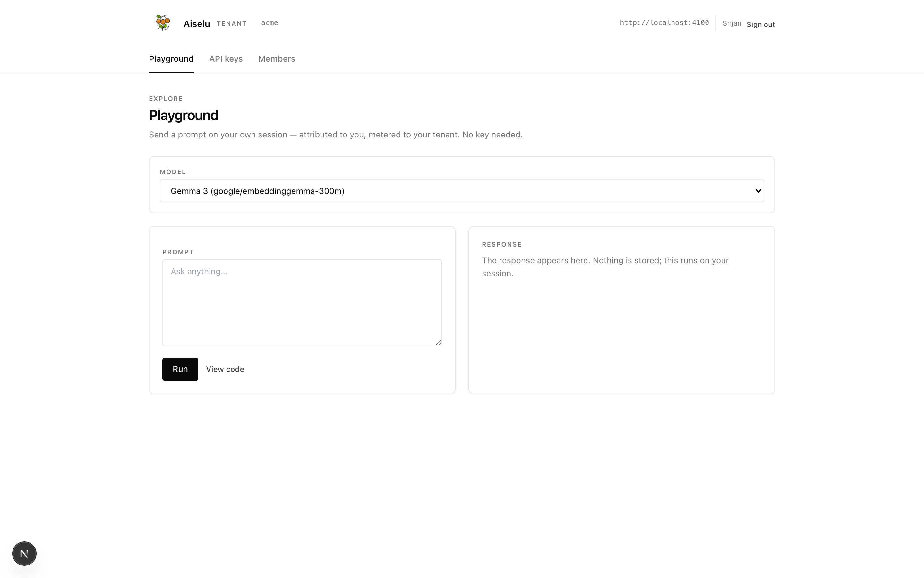Open the Playground tab
Screen dimensions: 924x578
click(x=171, y=59)
